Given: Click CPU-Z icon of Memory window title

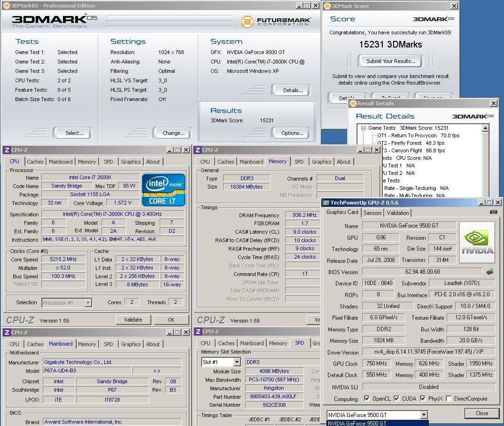Looking at the screenshot, I should coord(198,150).
